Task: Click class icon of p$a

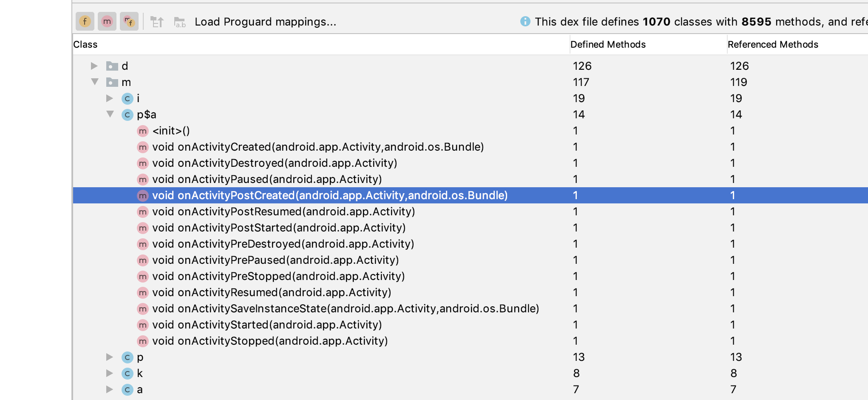Action: point(127,115)
